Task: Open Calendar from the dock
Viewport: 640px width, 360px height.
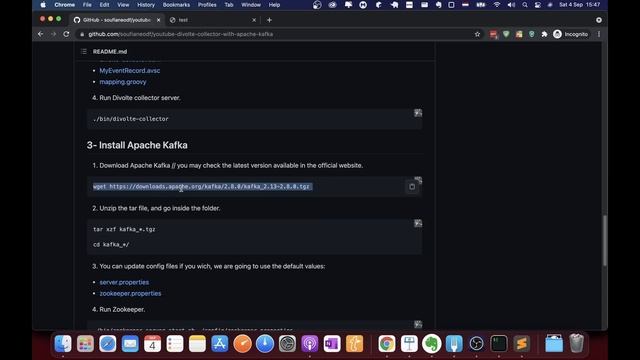Action: [152, 344]
